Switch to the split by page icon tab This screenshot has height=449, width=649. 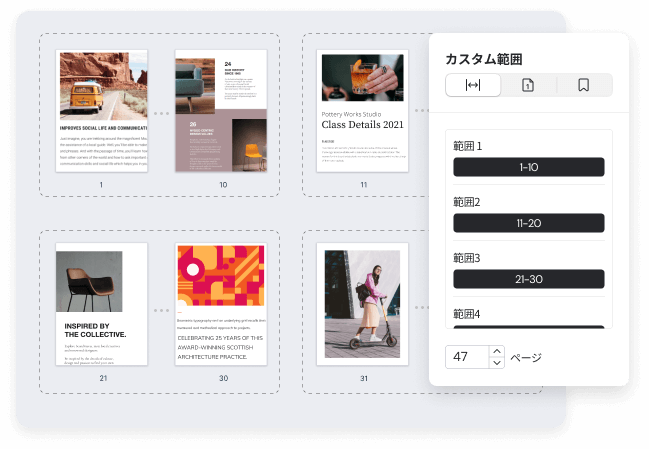pyautogui.click(x=528, y=85)
